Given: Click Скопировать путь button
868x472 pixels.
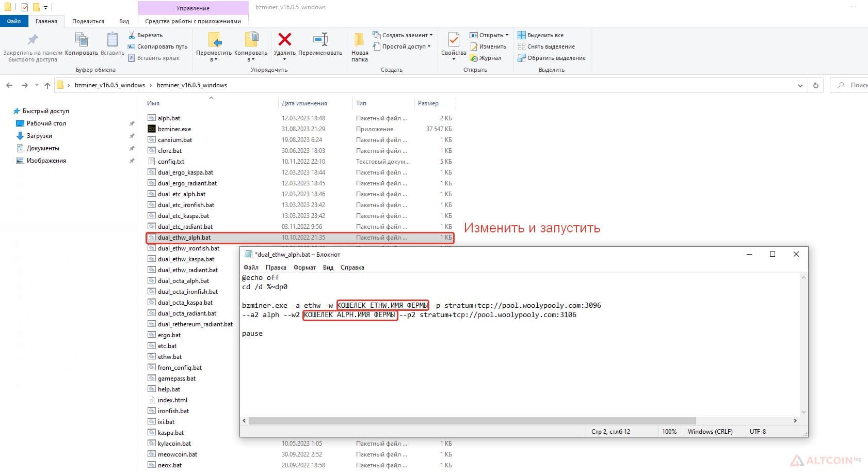Looking at the screenshot, I should pos(157,46).
